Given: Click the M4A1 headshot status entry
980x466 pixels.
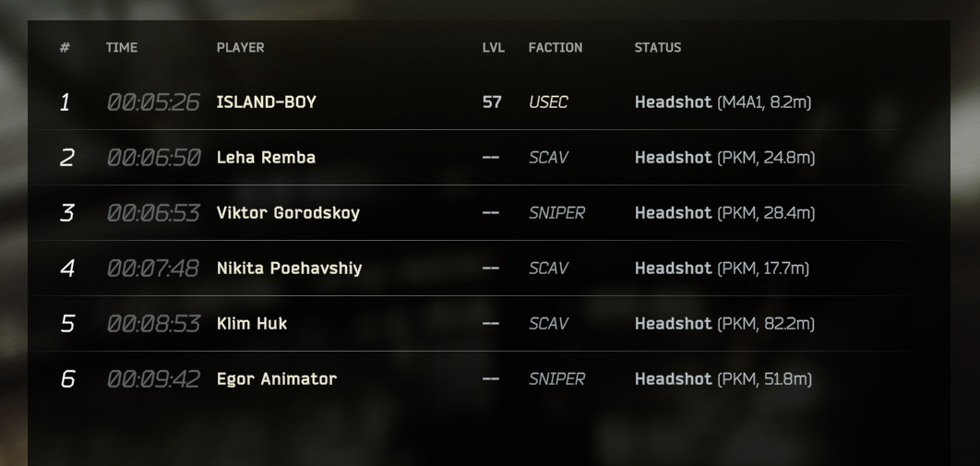Looking at the screenshot, I should 723,102.
